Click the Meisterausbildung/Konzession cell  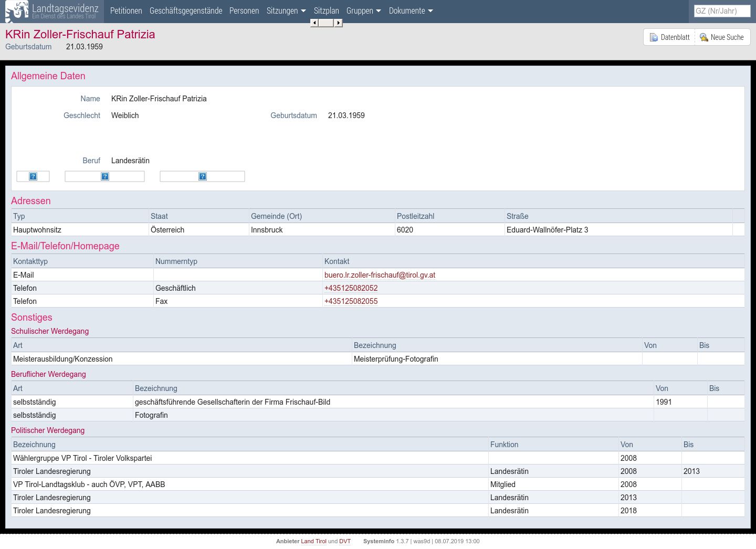click(182, 359)
